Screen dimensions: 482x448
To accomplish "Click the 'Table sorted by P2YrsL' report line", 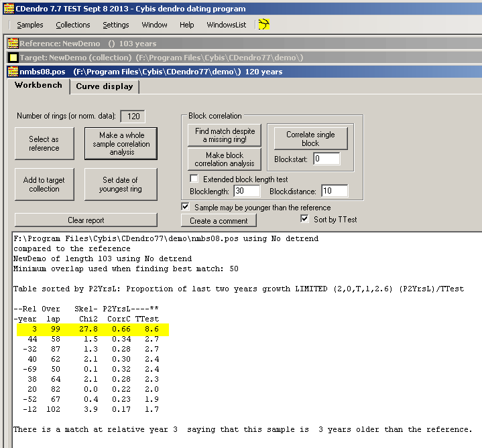I will (239, 289).
